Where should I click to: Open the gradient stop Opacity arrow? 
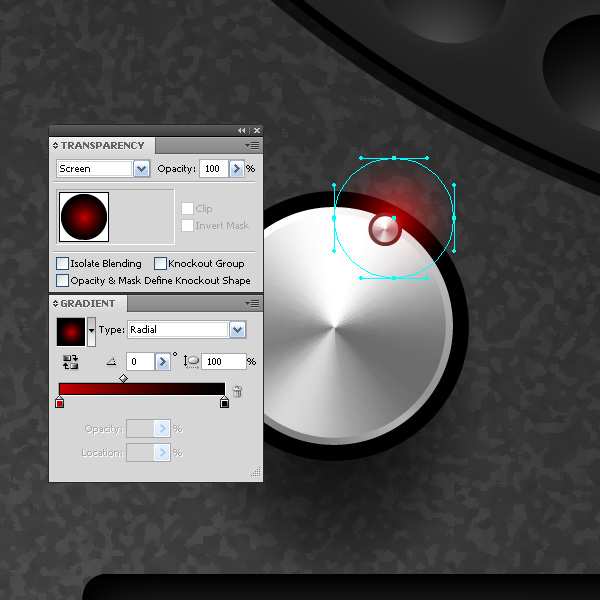point(162,429)
